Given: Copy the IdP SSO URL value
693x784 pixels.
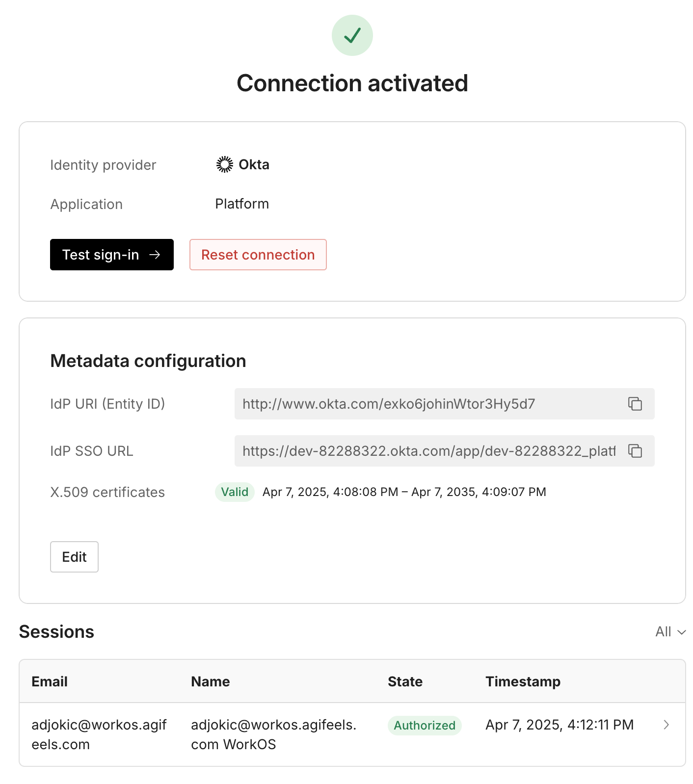Looking at the screenshot, I should click(x=636, y=451).
